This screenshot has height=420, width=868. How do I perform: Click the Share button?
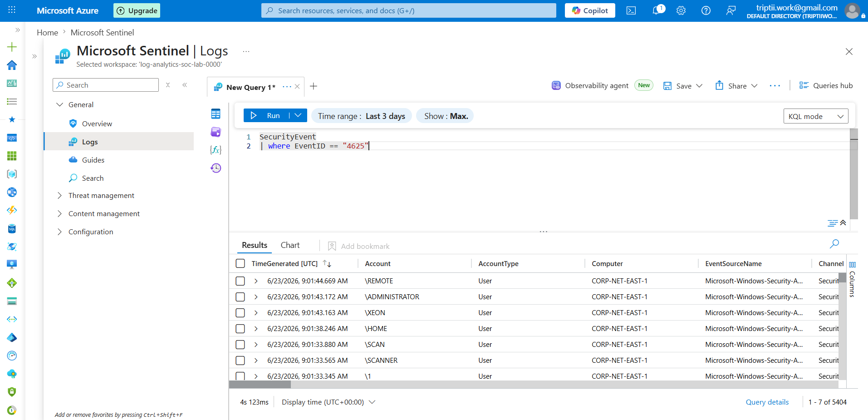coord(736,85)
